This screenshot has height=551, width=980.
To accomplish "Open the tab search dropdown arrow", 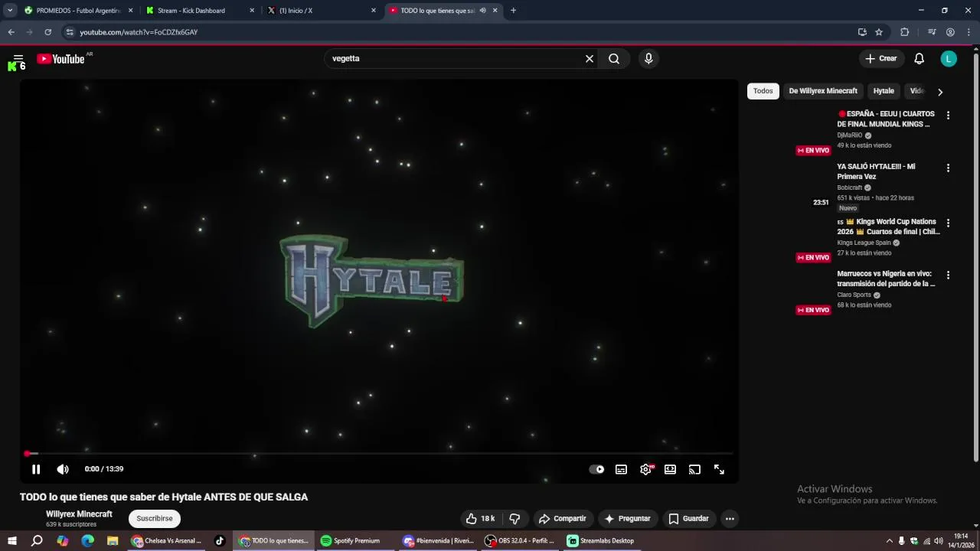I will 10,11.
